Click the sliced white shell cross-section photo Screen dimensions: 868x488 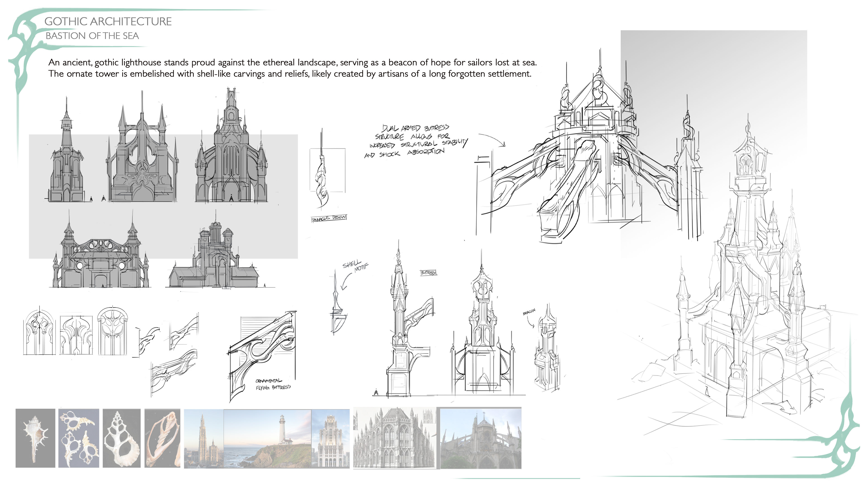point(121,438)
